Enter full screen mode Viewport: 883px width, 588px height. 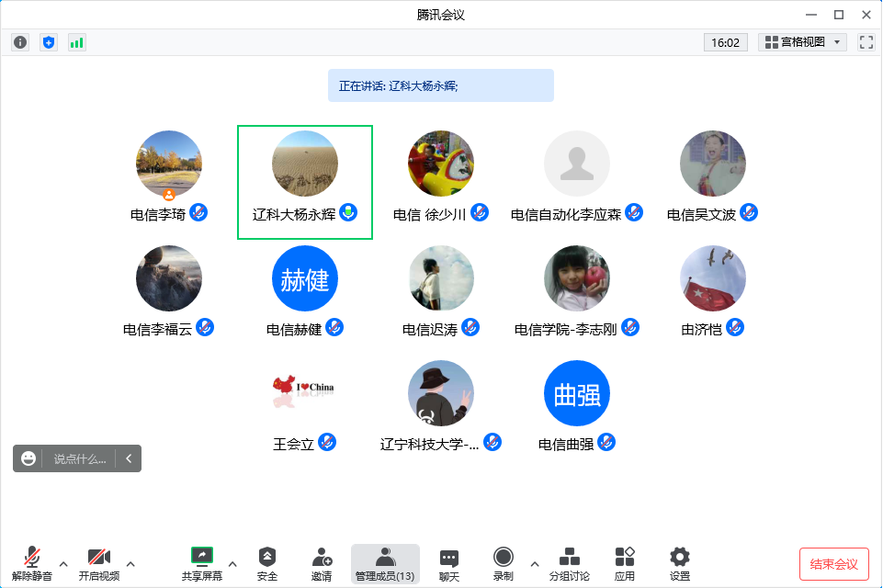[x=866, y=42]
